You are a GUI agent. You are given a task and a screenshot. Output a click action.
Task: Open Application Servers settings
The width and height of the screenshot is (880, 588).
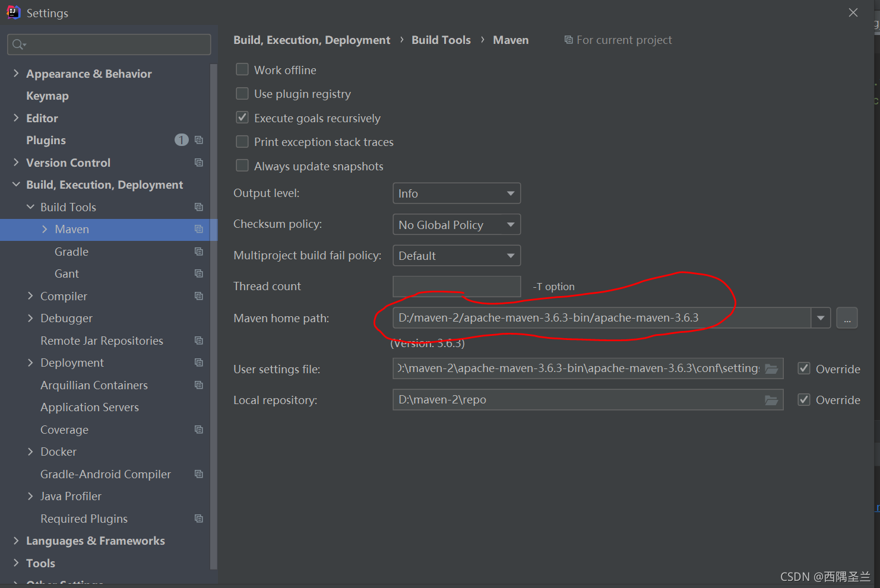(90, 407)
